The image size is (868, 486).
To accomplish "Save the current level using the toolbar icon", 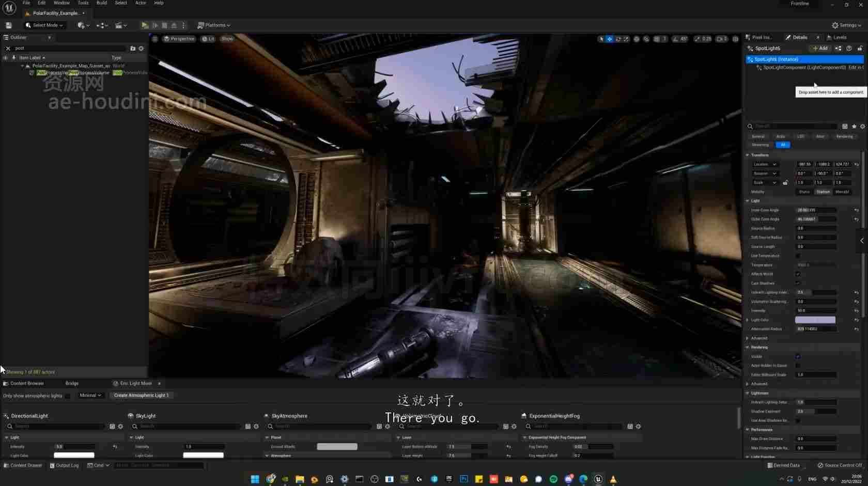I will coord(8,25).
